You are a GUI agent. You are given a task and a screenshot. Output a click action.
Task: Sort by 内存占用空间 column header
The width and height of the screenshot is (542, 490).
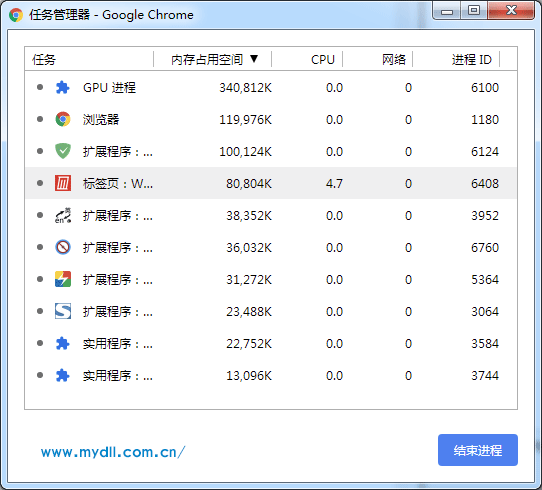(207, 59)
